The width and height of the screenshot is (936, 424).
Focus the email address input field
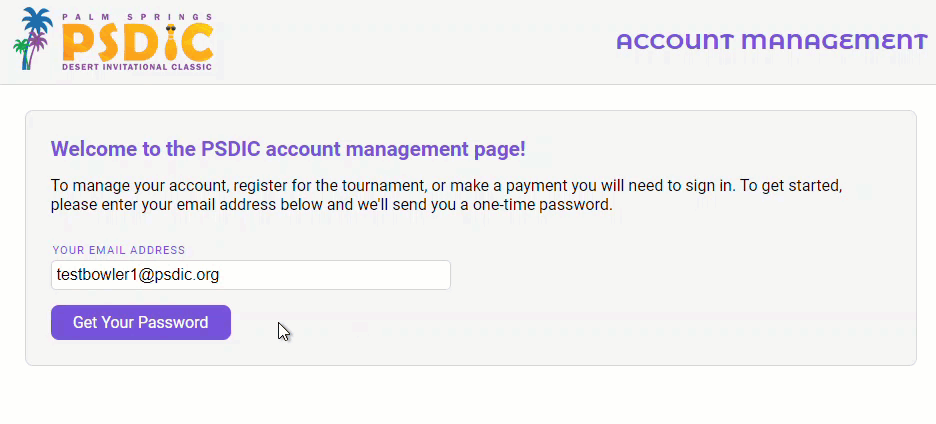pyautogui.click(x=251, y=275)
